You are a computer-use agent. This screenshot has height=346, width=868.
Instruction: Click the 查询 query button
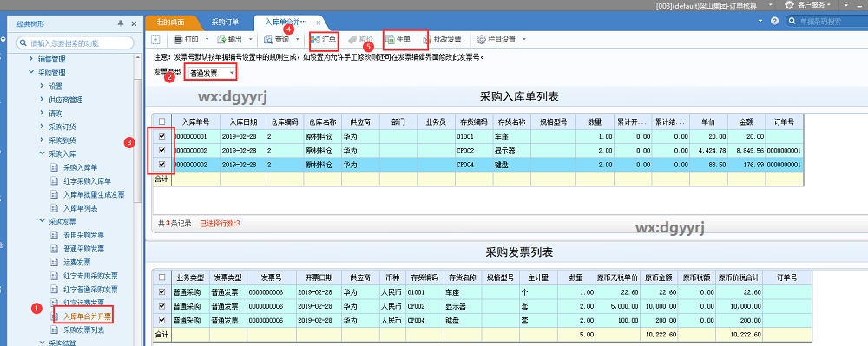pyautogui.click(x=276, y=40)
